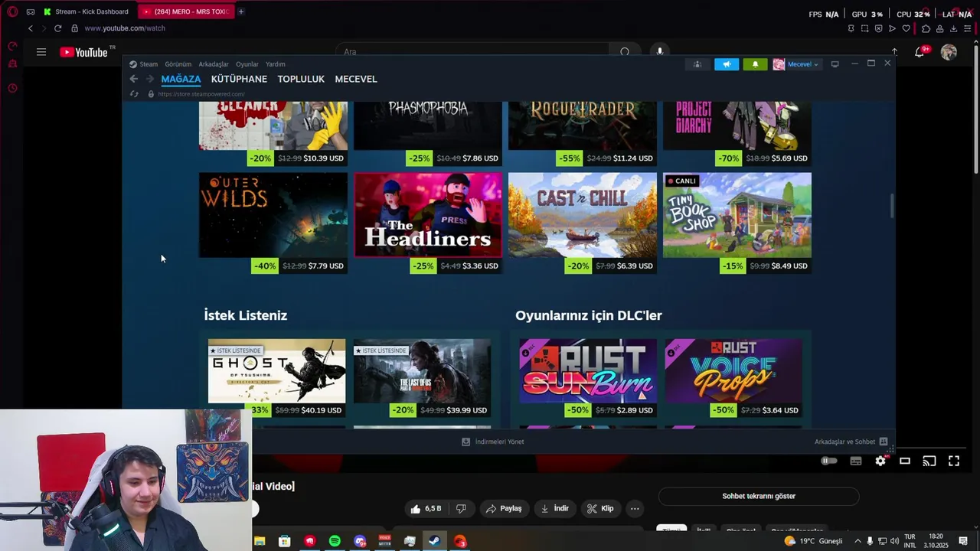
Task: Like the video with 6,5 B likes
Action: tap(426, 509)
